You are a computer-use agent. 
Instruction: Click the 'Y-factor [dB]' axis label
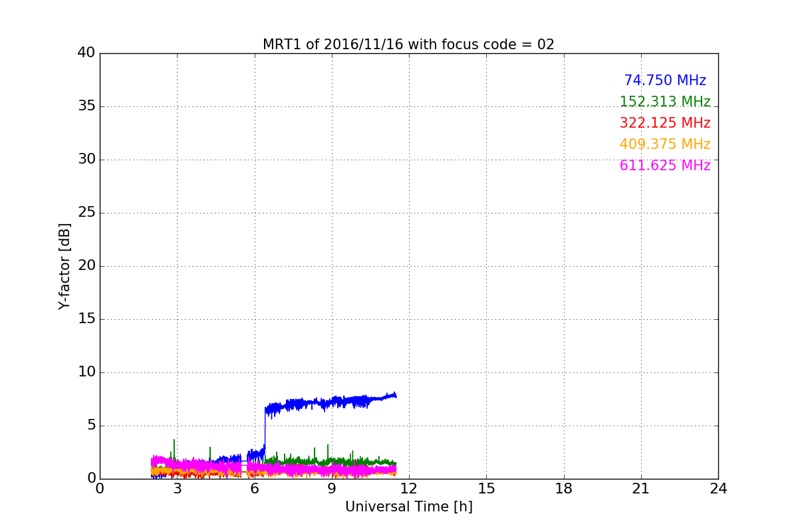(x=65, y=266)
